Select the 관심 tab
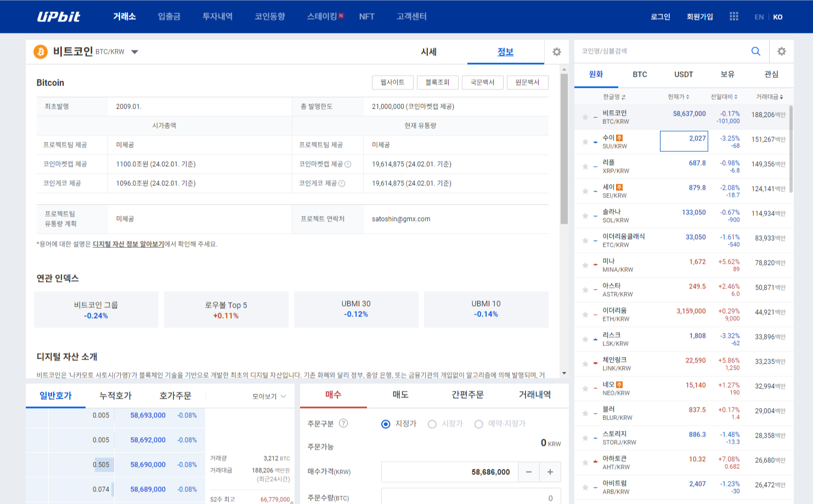 tap(771, 75)
